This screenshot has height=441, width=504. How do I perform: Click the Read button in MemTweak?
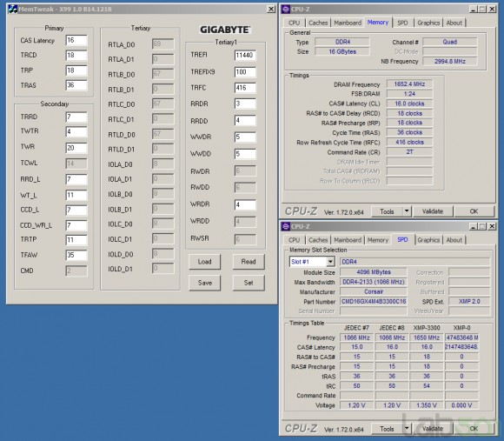pos(249,262)
